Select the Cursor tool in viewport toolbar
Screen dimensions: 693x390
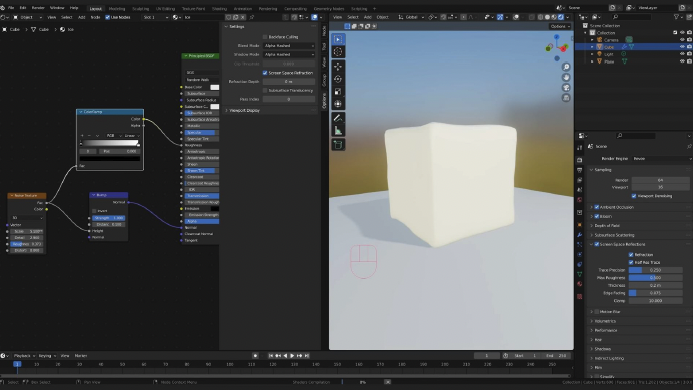click(338, 52)
